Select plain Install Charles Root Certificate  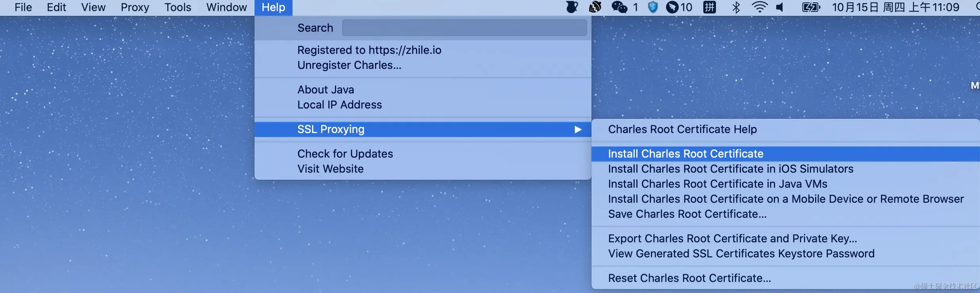click(x=786, y=154)
